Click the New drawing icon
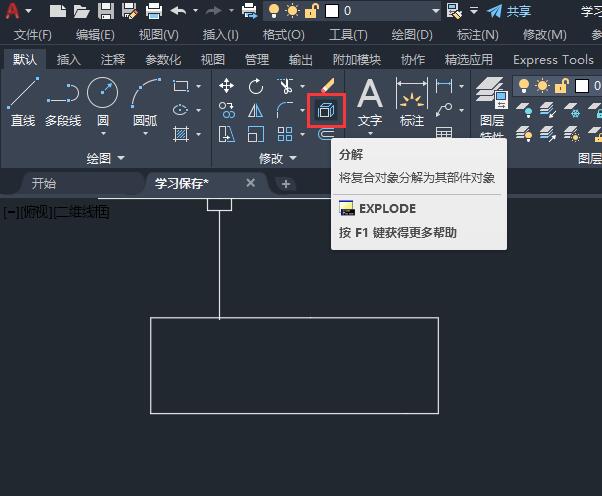 [x=58, y=11]
